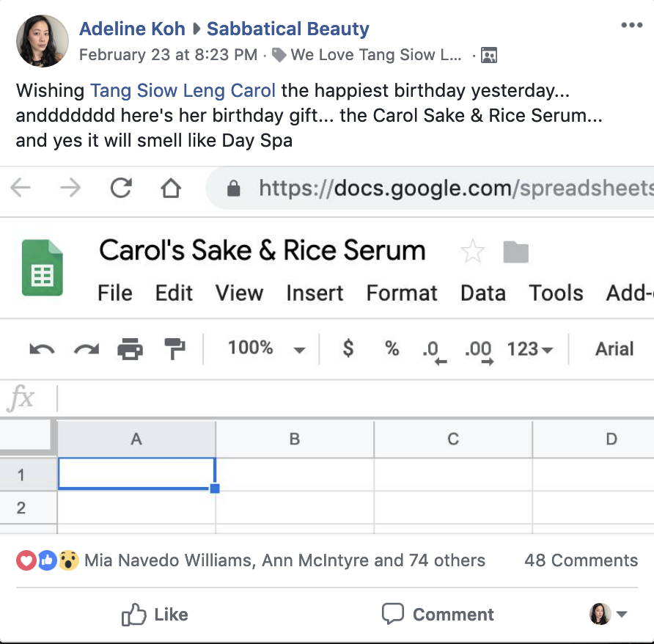This screenshot has height=644, width=654.
Task: Open the post options three-dot menu
Action: tap(631, 25)
